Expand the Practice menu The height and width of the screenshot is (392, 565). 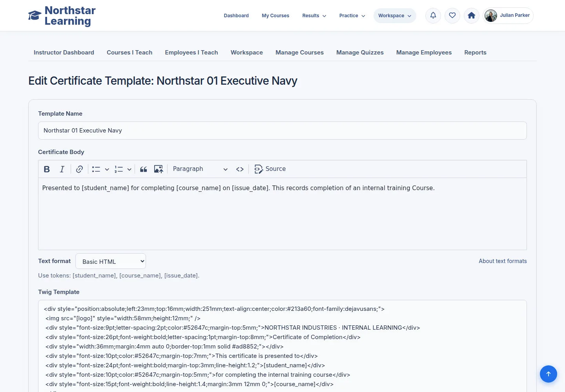tap(352, 16)
